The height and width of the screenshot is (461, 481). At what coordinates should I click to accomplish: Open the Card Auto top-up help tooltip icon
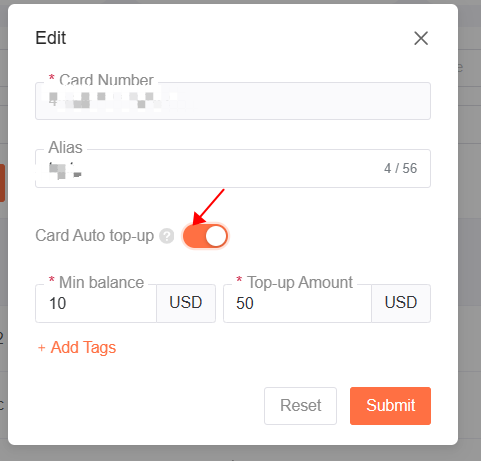point(166,236)
